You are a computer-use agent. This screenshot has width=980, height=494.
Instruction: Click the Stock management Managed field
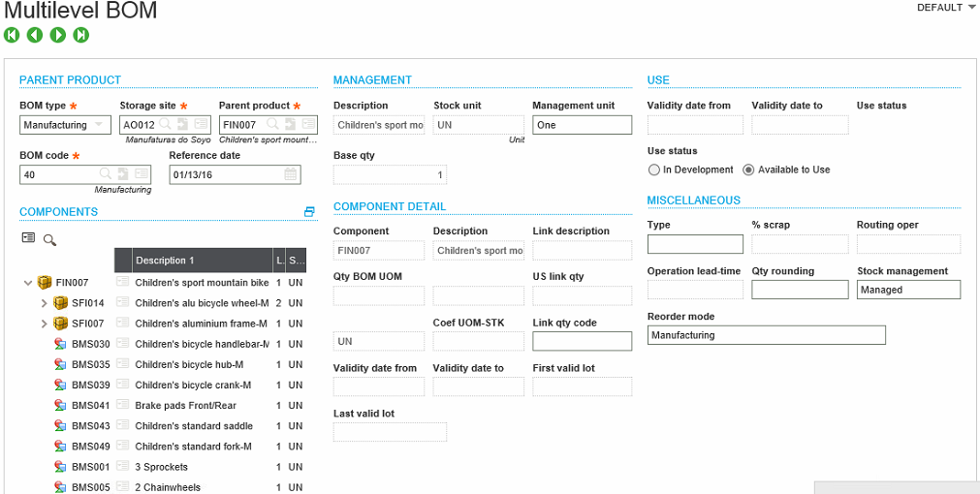[908, 290]
